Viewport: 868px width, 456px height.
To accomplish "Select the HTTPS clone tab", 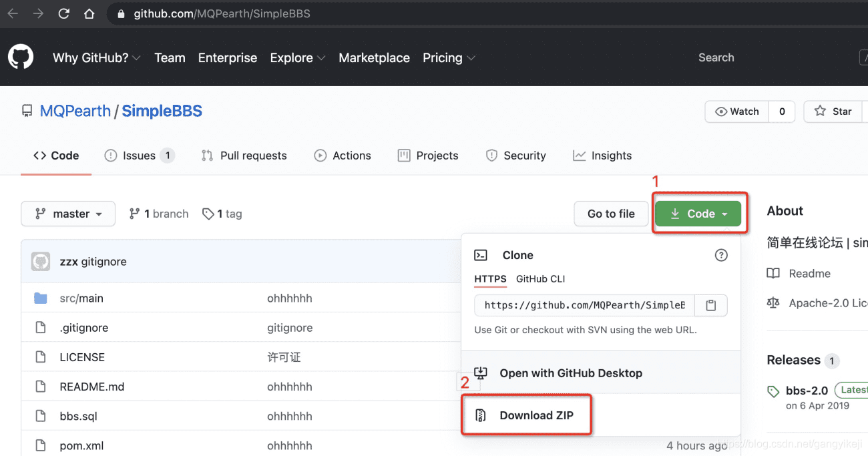I will pyautogui.click(x=490, y=279).
